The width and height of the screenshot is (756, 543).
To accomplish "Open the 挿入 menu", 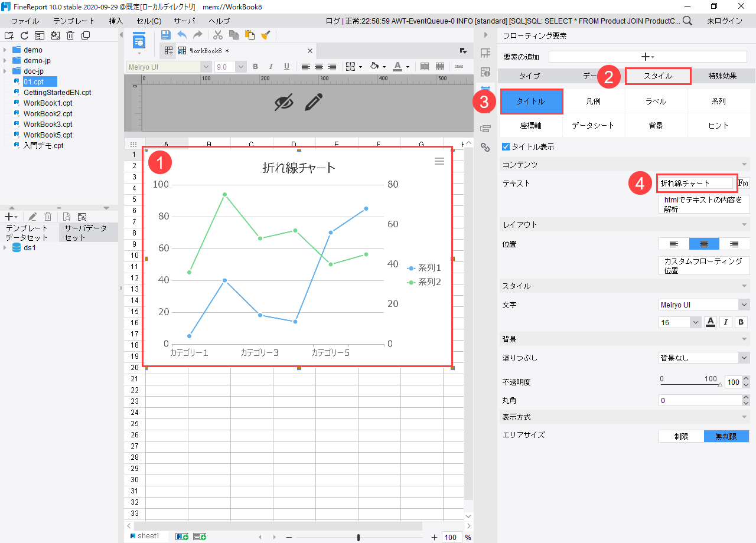I will coord(116,21).
